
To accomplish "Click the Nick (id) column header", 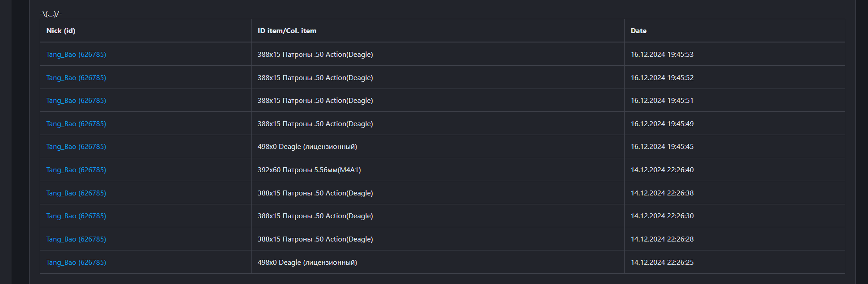I will (x=61, y=31).
